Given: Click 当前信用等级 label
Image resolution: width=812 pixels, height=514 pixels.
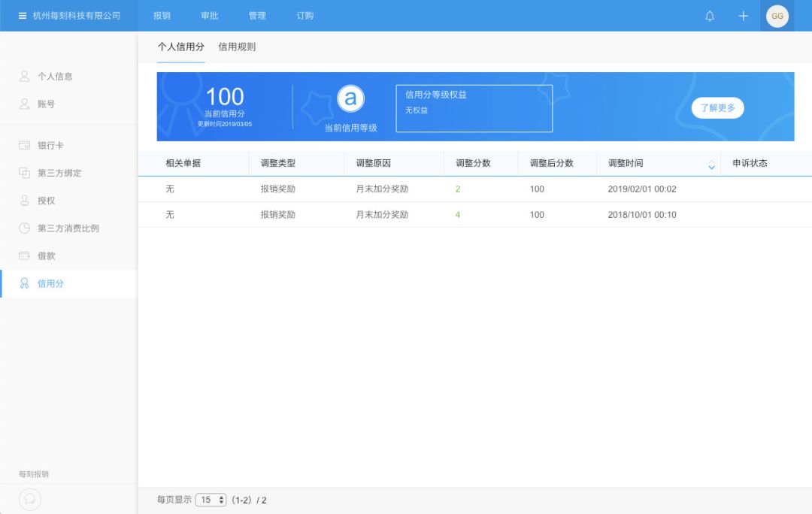Looking at the screenshot, I should [350, 128].
